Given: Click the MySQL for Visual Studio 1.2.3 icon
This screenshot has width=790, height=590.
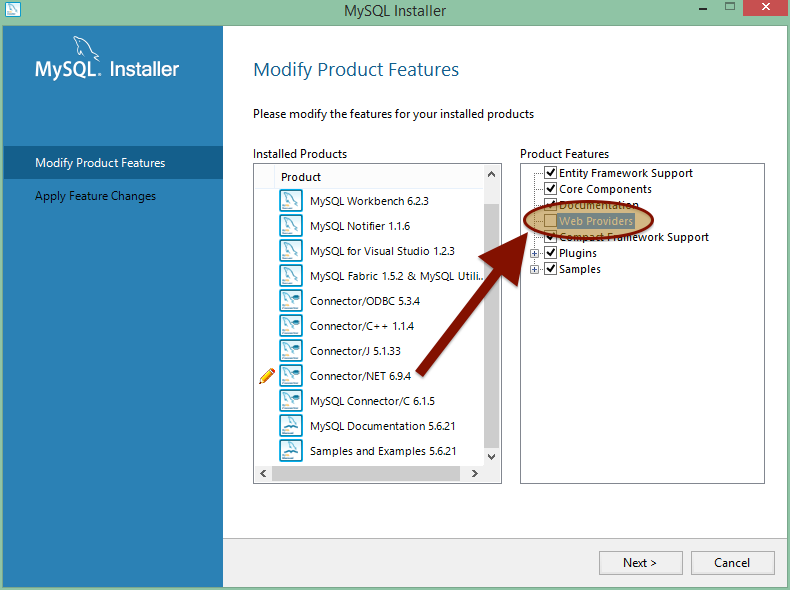Looking at the screenshot, I should tap(291, 250).
